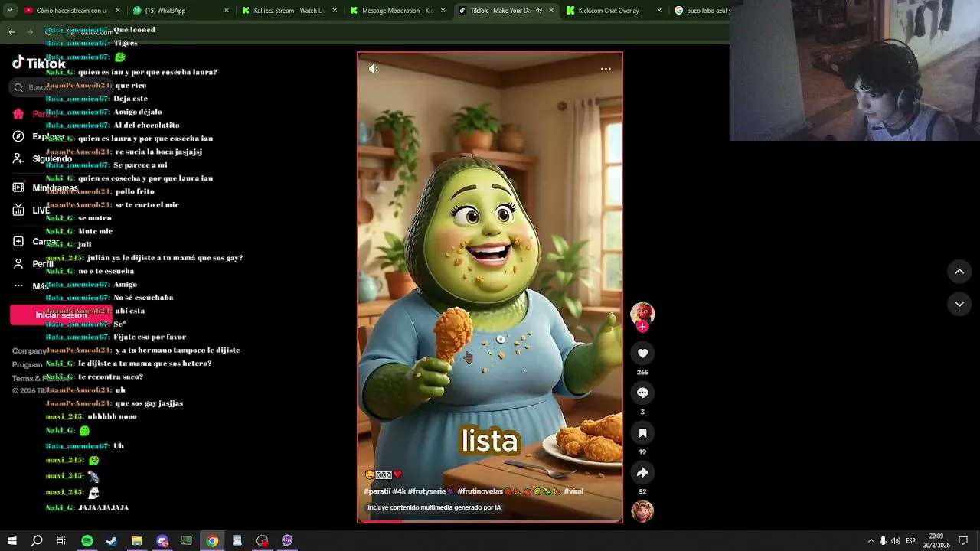980x551 pixels.
Task: Click the microphone icon in the system tray
Action: click(x=883, y=541)
